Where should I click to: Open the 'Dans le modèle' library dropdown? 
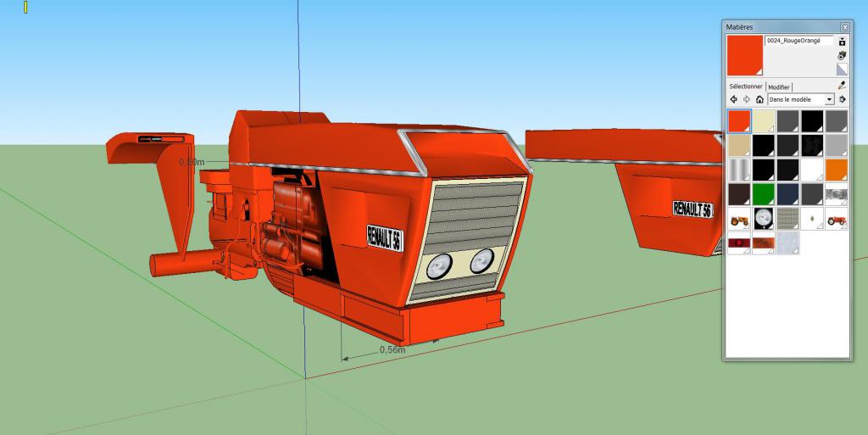(x=801, y=99)
